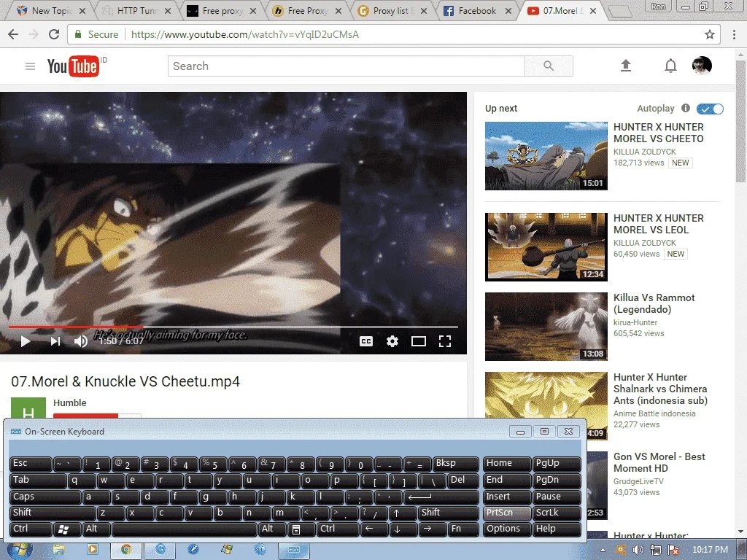Go full screen with the fullscreen icon
Image resolution: width=747 pixels, height=560 pixels.
click(445, 341)
